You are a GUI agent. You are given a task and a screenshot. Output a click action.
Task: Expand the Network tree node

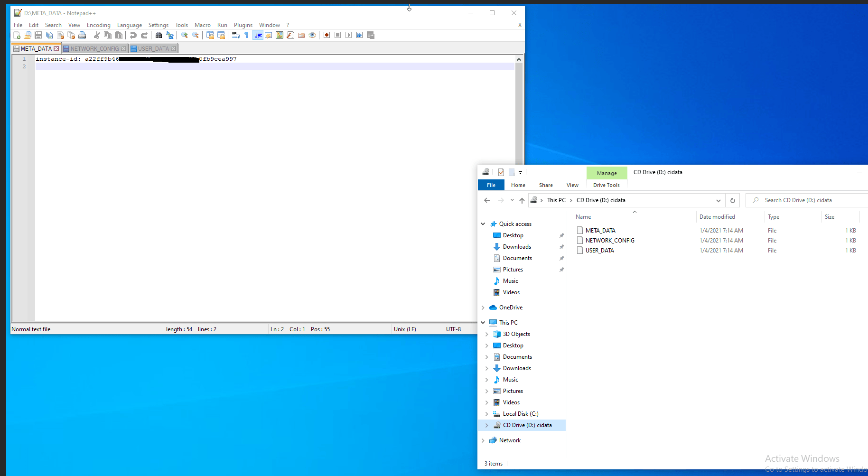tap(483, 440)
